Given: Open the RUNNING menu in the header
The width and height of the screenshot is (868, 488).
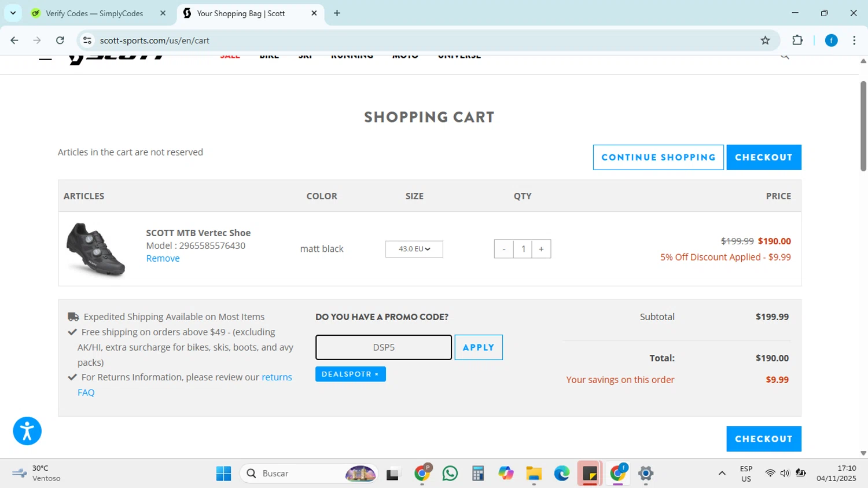Looking at the screenshot, I should [x=352, y=57].
